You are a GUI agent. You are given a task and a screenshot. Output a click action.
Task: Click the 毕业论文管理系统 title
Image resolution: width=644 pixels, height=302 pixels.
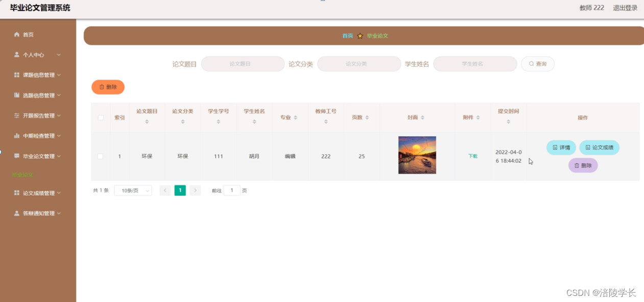[40, 8]
